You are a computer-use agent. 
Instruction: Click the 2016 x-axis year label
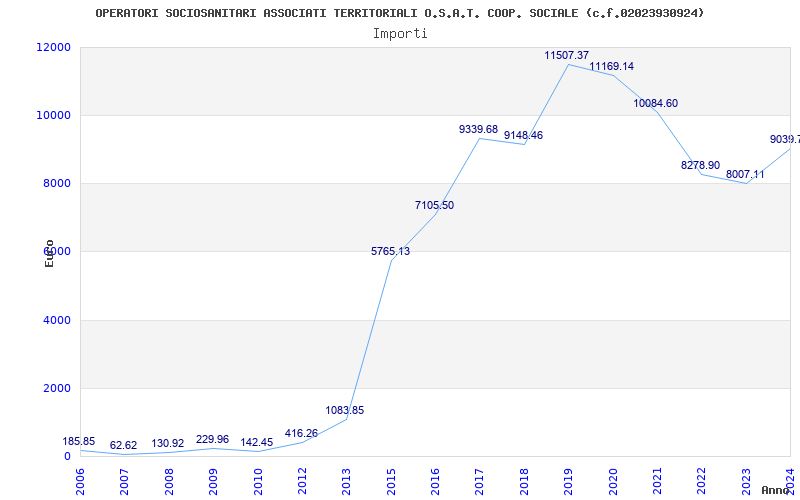436,481
